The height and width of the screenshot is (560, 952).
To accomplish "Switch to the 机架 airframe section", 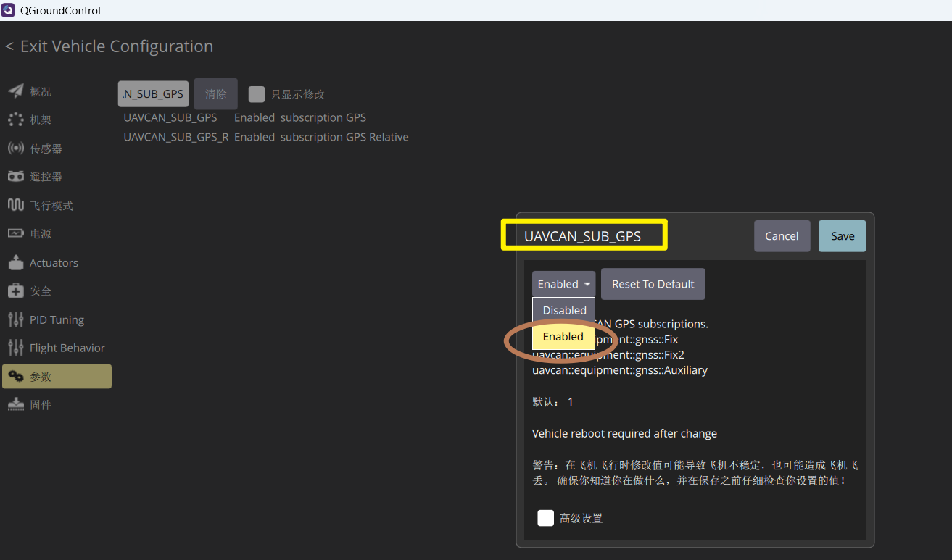I will click(57, 120).
